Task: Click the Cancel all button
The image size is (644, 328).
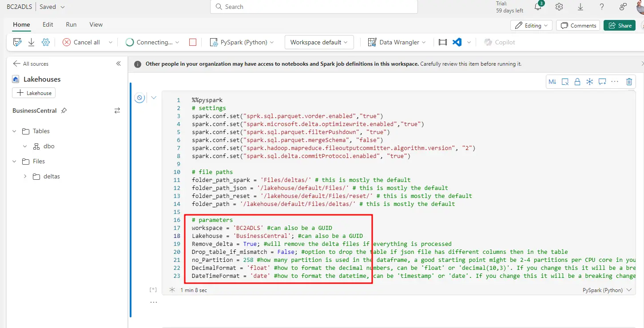Action: (82, 42)
